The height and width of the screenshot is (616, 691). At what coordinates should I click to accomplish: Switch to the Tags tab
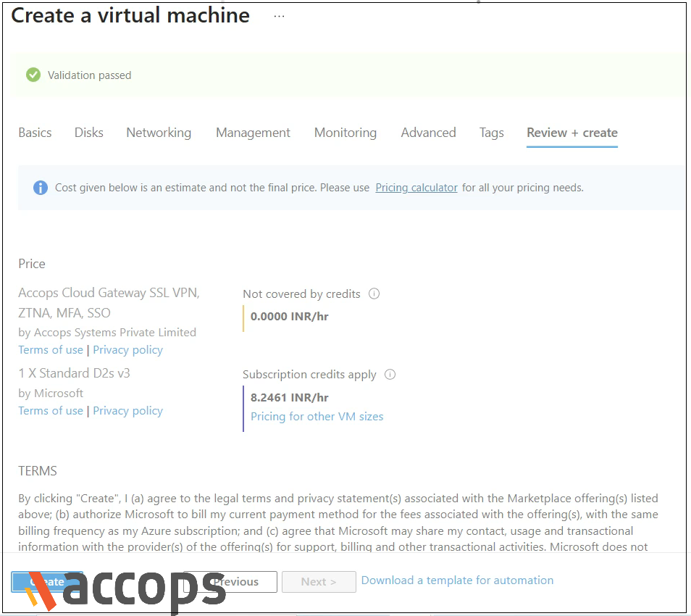[x=491, y=133]
